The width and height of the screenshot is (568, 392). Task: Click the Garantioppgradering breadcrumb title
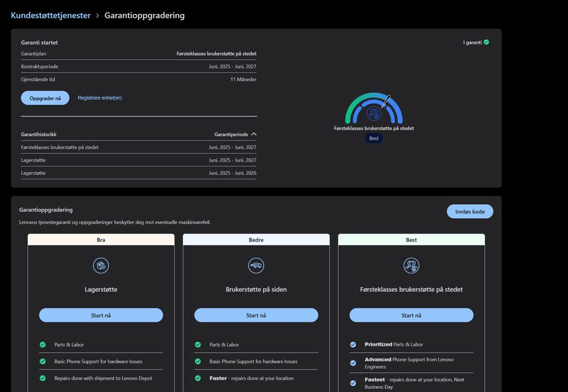click(x=144, y=15)
